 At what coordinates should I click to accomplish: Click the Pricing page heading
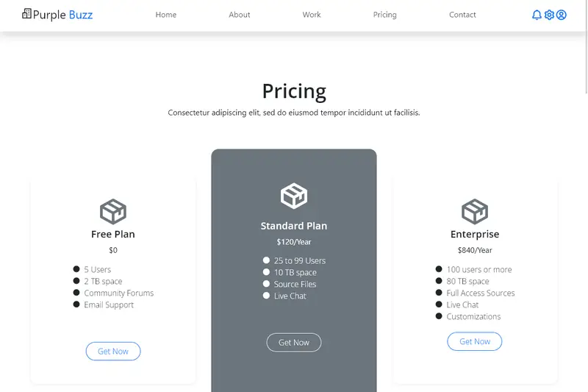pyautogui.click(x=294, y=91)
